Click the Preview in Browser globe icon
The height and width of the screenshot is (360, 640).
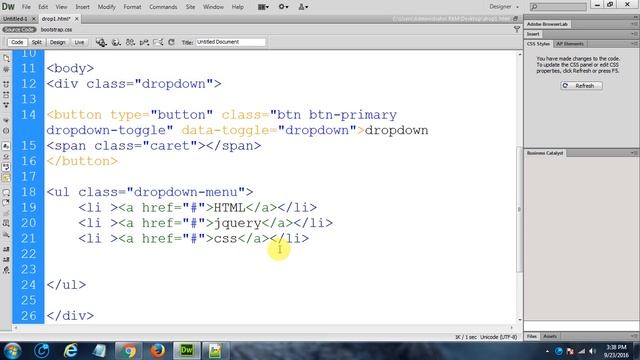coord(116,42)
